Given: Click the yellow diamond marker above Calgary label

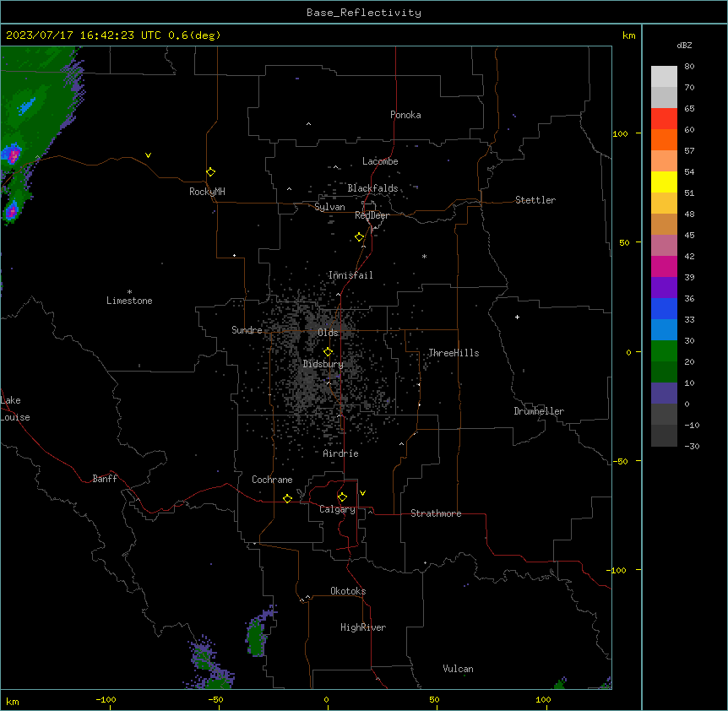Looking at the screenshot, I should (342, 497).
